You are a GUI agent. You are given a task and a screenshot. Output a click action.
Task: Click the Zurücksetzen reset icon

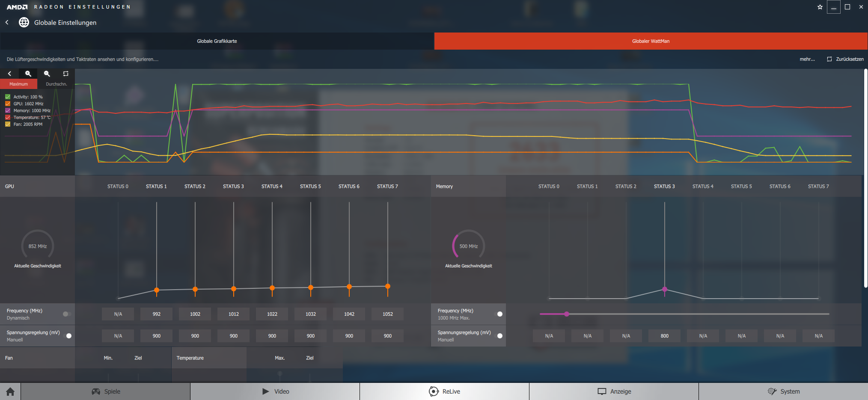click(x=829, y=59)
